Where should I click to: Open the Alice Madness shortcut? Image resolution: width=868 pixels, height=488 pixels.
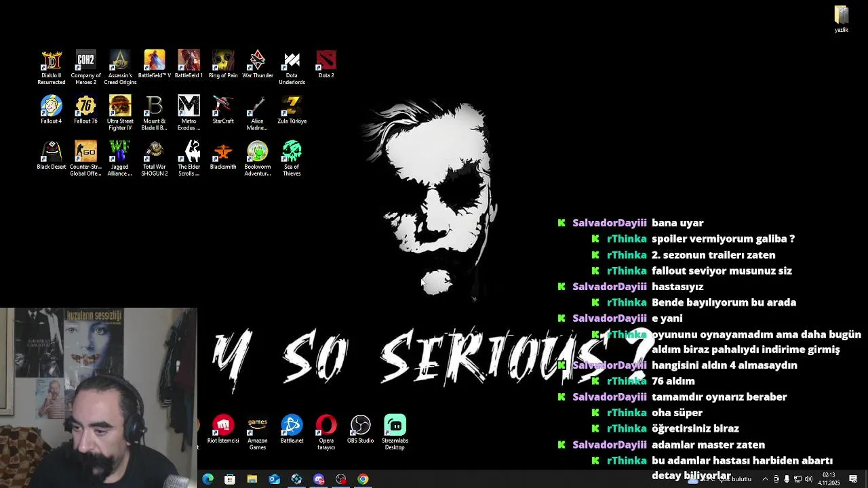pyautogui.click(x=257, y=113)
